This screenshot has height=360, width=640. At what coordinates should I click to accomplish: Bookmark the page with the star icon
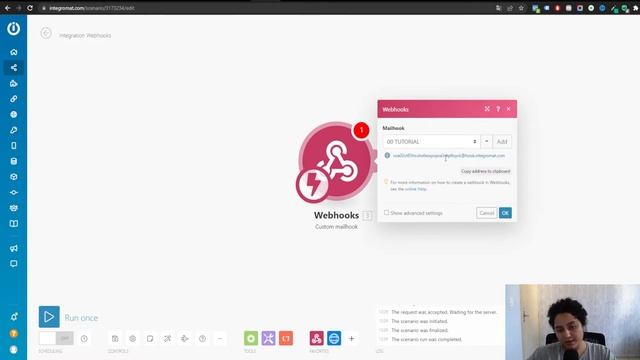tap(521, 8)
